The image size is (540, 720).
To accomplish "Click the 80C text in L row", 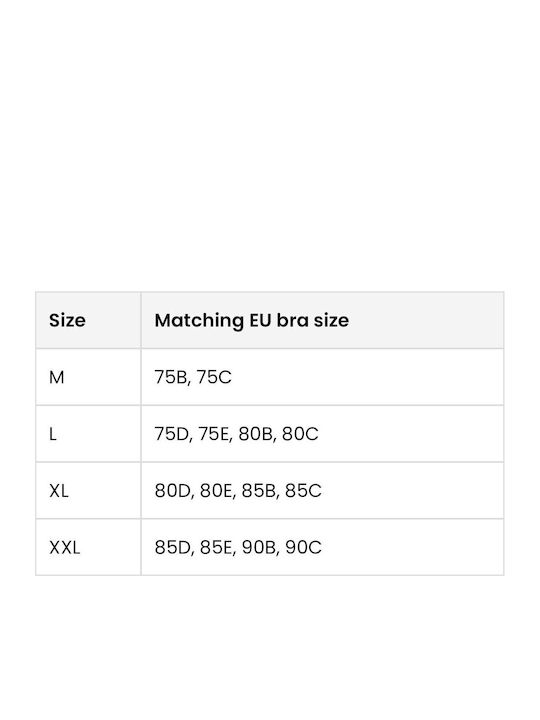I will click(300, 434).
